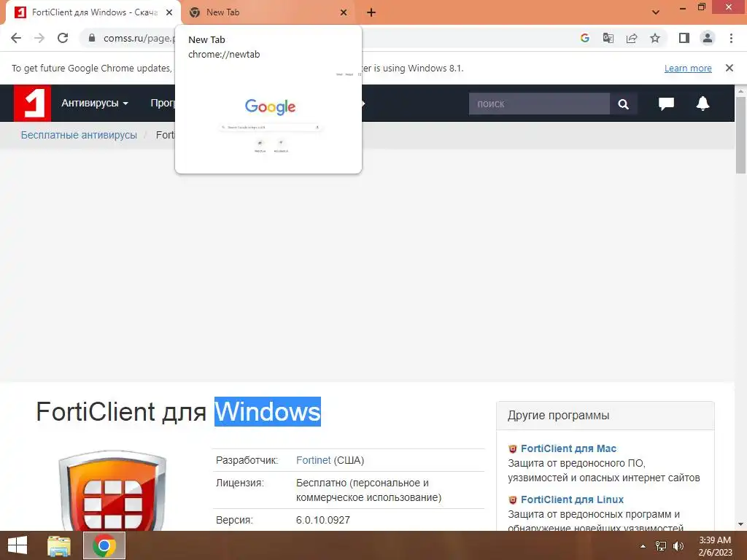
Task: Open FortiClient для Mac link
Action: click(568, 448)
